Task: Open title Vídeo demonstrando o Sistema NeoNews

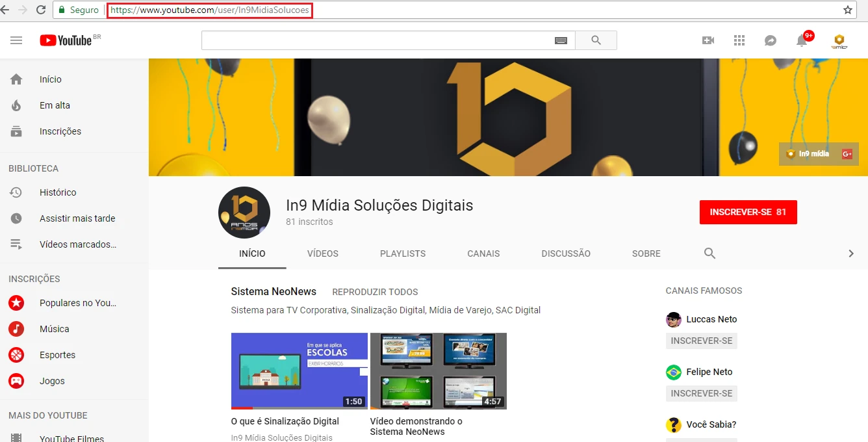Action: pos(416,426)
